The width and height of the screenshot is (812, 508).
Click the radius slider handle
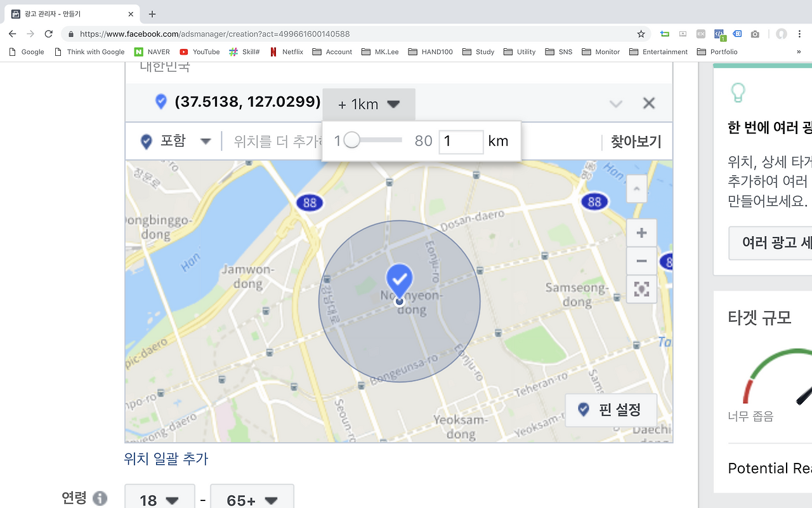click(352, 140)
